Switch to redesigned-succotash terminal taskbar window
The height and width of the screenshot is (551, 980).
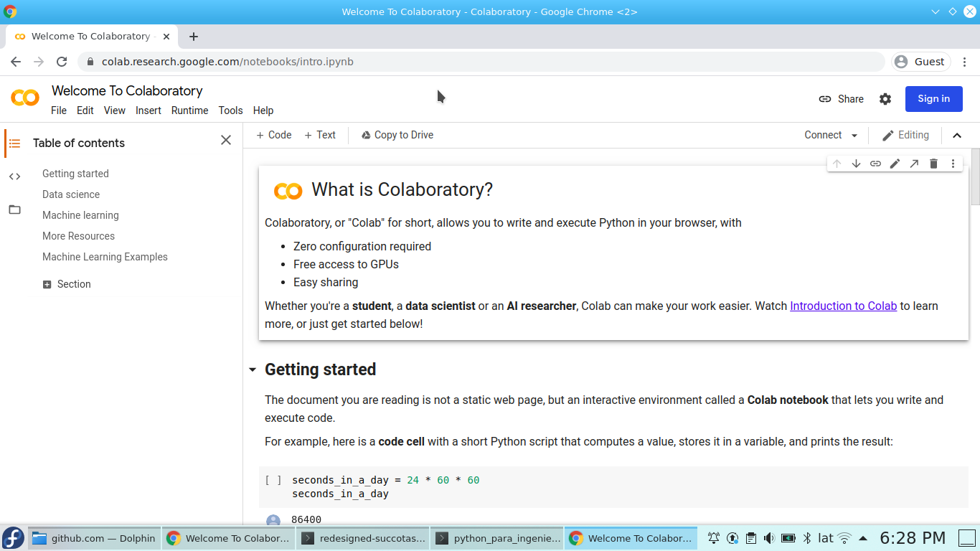(x=362, y=538)
